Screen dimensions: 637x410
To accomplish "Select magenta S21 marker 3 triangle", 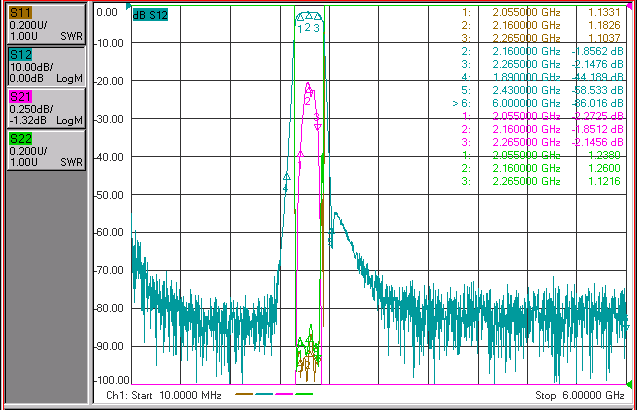I will 318,127.
